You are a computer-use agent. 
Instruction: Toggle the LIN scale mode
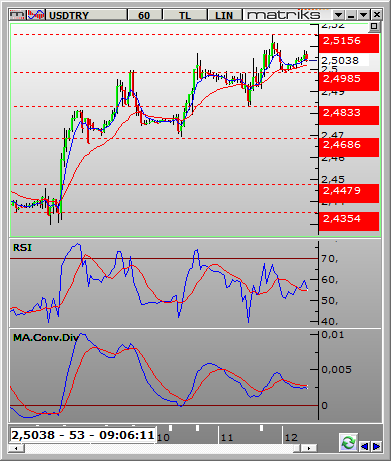tap(224, 15)
